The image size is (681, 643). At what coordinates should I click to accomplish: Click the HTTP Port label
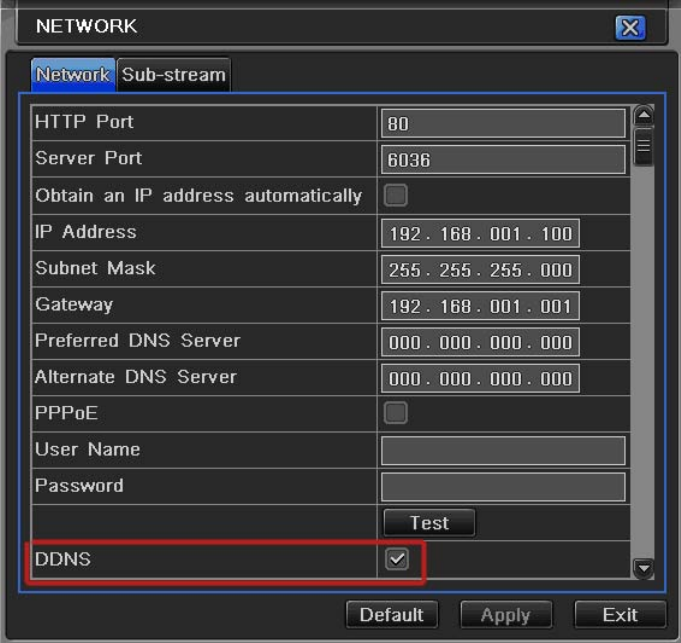click(84, 122)
